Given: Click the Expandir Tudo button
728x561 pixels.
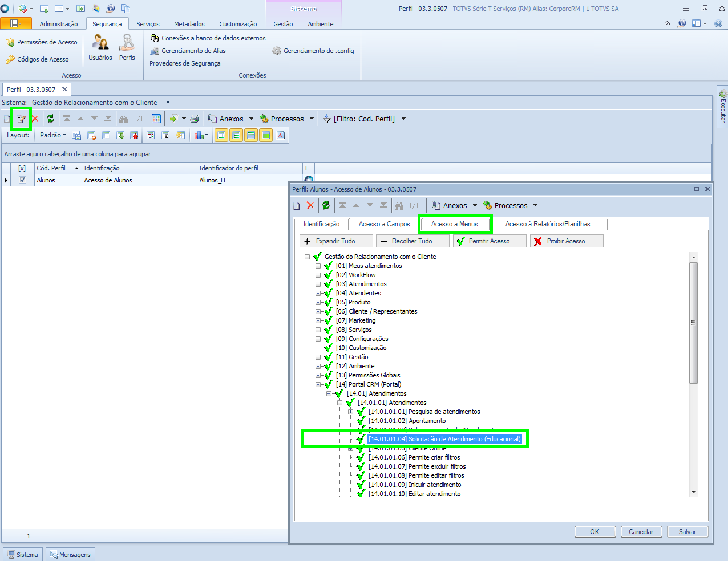Looking at the screenshot, I should coord(336,241).
